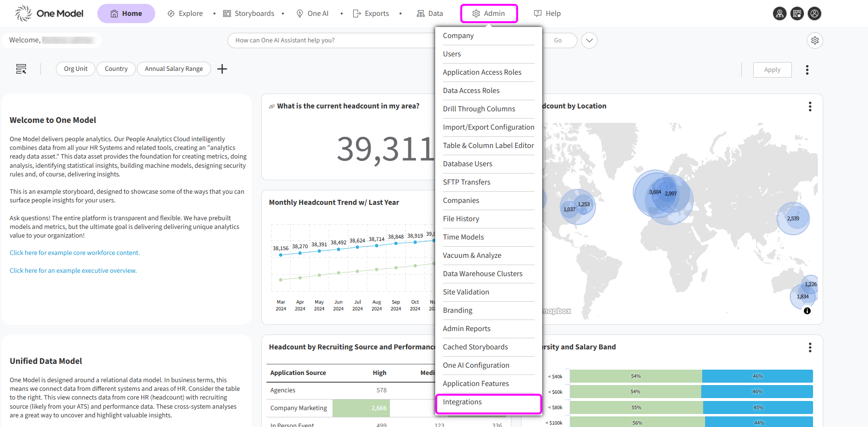The width and height of the screenshot is (868, 427).
Task: Open the example executive overview link
Action: click(x=73, y=271)
